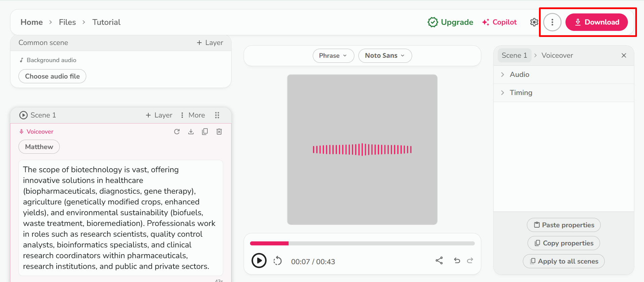Click the share icon under preview
The image size is (644, 282).
pos(439,261)
